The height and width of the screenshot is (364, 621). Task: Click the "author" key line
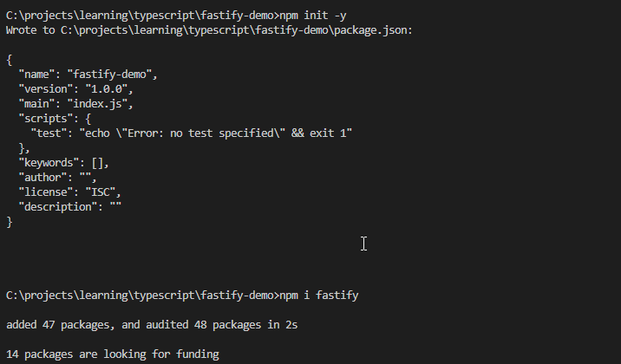pos(57,178)
